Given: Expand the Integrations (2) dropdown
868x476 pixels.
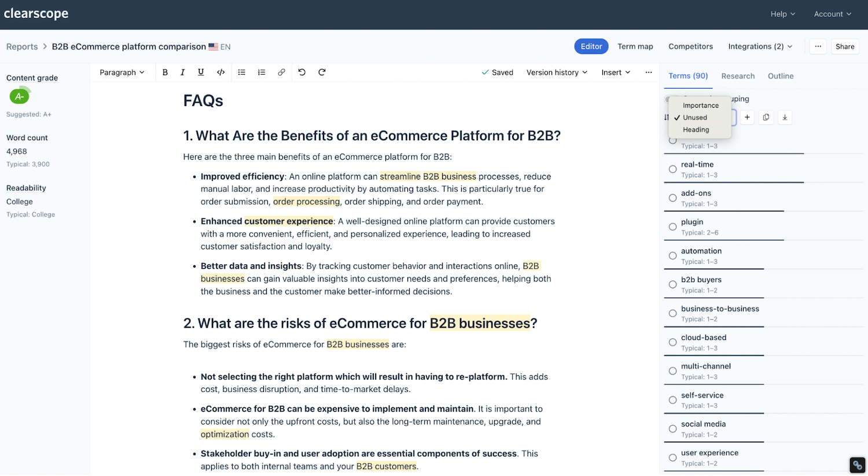Looking at the screenshot, I should click(760, 46).
